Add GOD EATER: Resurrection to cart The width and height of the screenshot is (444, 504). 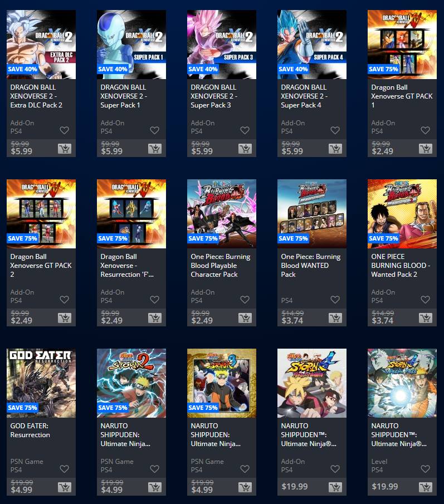(x=65, y=487)
